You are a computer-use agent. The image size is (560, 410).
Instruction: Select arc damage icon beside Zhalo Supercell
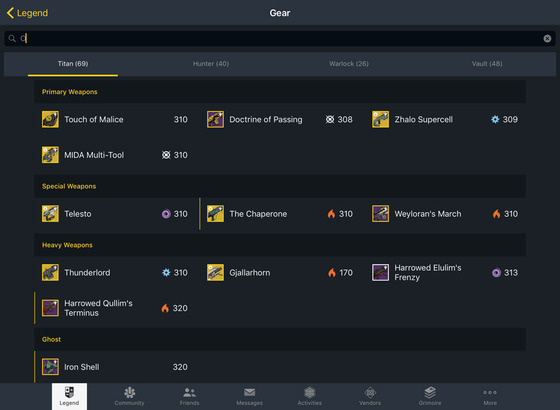coord(495,119)
